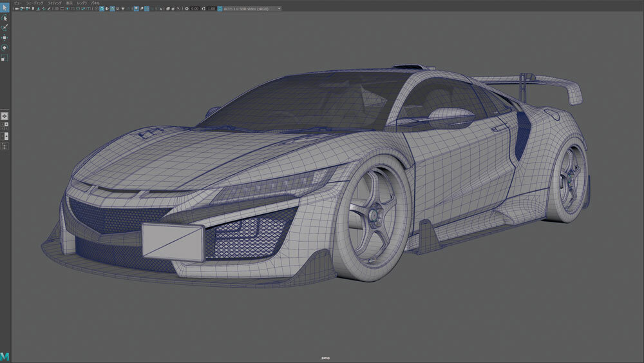
Task: Click the gamma value field showing 1.00
Action: 211,9
